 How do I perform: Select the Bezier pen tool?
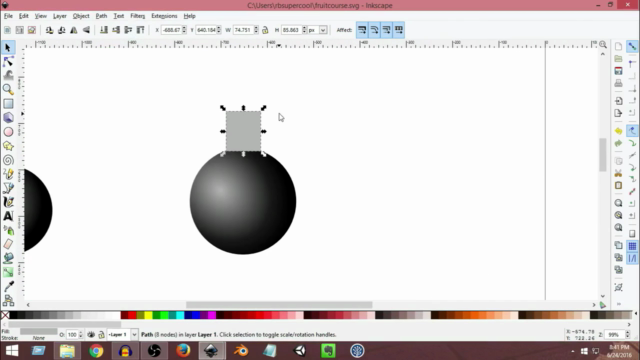(x=8, y=188)
